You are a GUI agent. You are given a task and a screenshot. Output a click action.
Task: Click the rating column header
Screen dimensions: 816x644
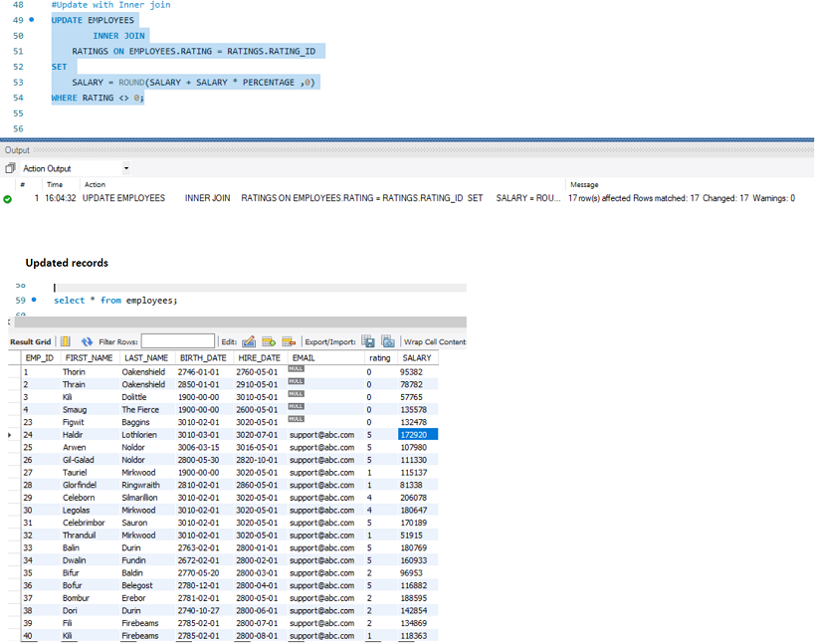(380, 357)
